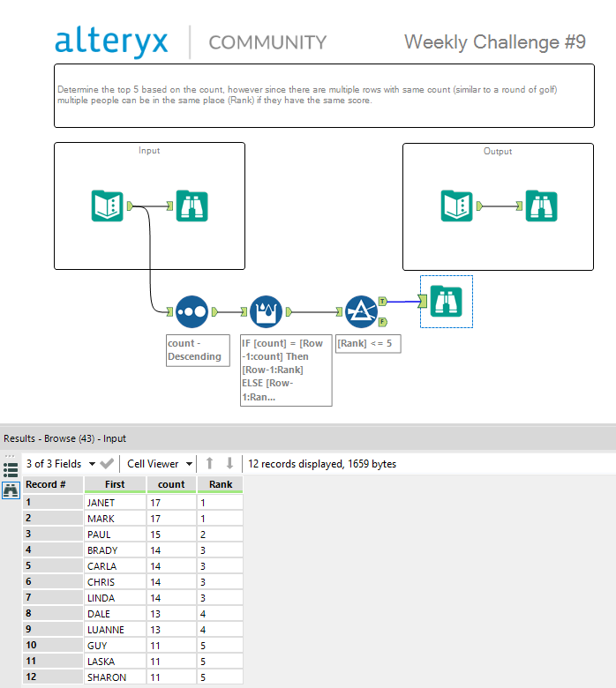Click the Multi-Row Formula output anchor
Screen dimensions: 616x688
coord(289,312)
